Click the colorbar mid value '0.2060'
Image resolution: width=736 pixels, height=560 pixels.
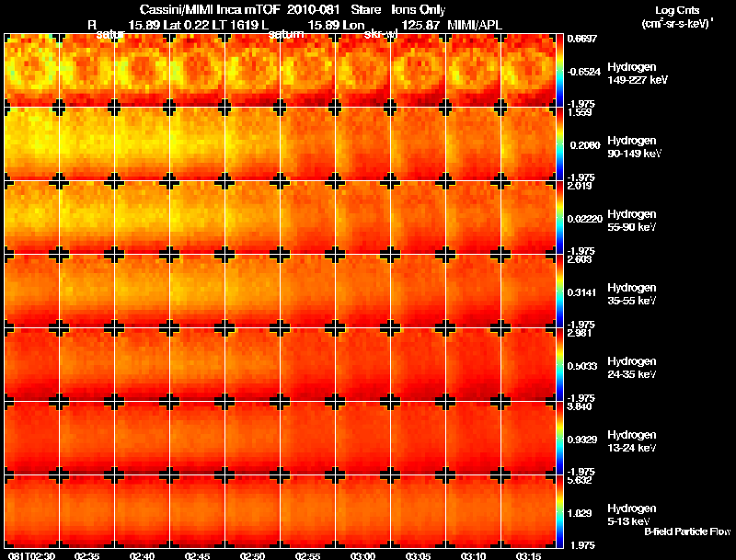tap(584, 145)
